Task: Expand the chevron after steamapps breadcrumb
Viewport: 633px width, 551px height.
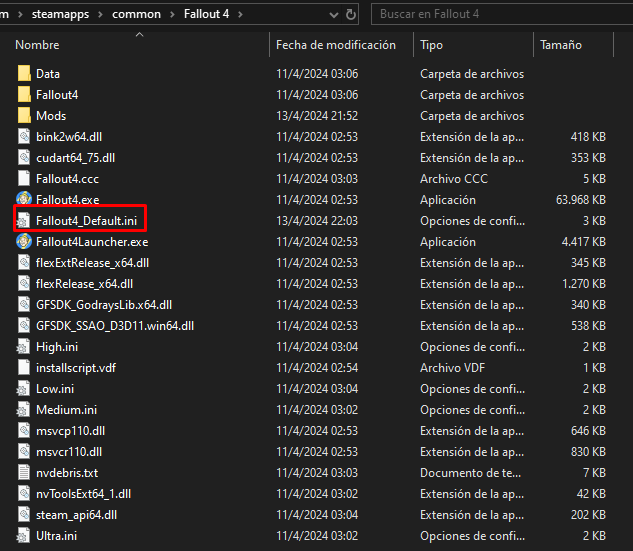Action: click(101, 15)
